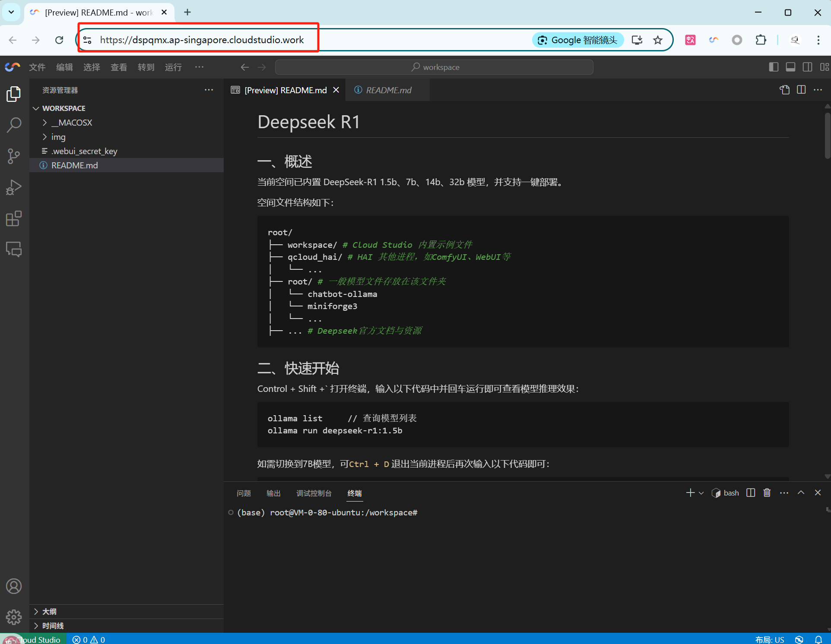Open the Customize Layout icon

825,67
